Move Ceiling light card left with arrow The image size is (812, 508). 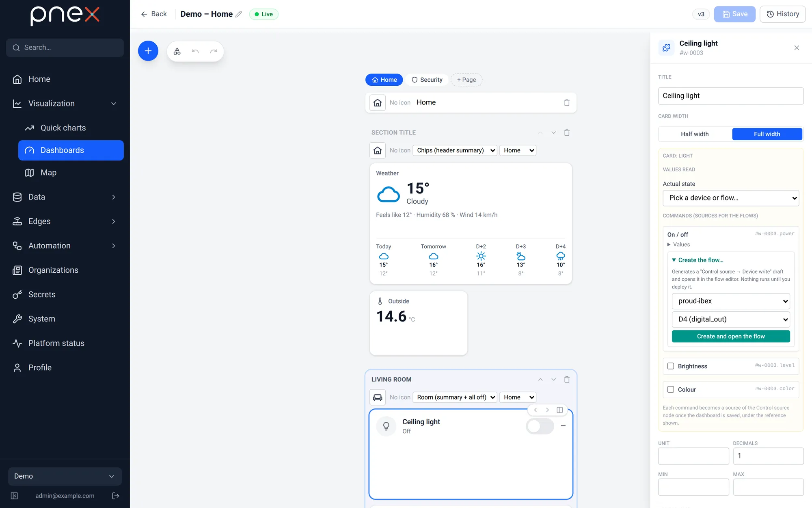pos(536,410)
